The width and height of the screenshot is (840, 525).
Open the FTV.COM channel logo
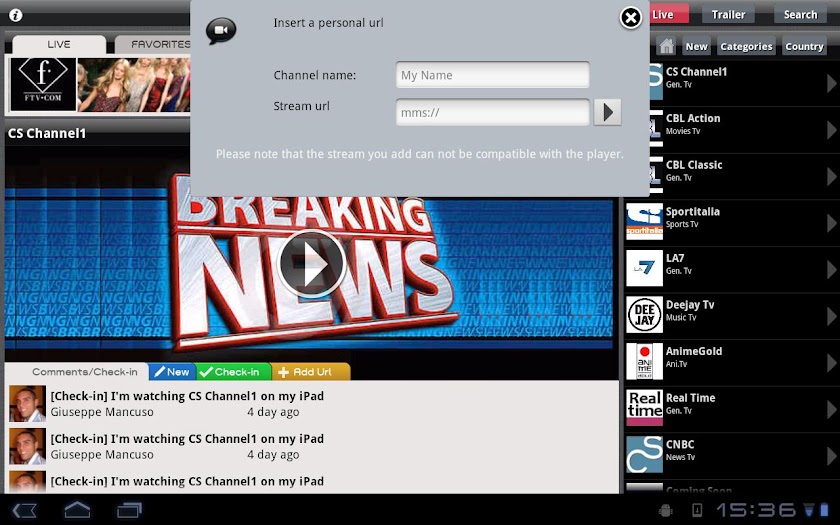point(43,84)
